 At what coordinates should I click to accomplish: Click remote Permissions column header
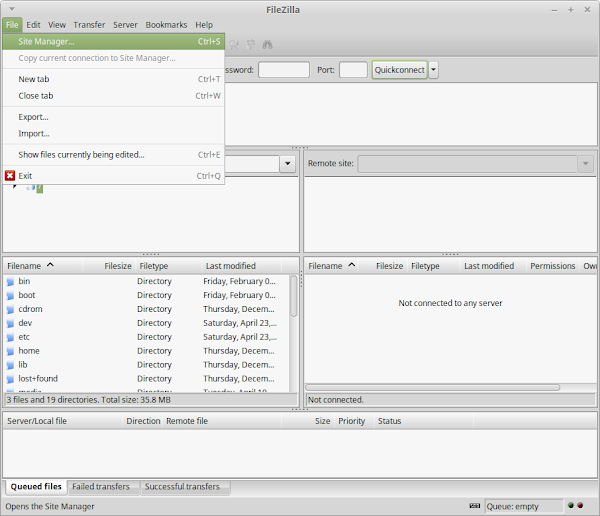[x=553, y=266]
